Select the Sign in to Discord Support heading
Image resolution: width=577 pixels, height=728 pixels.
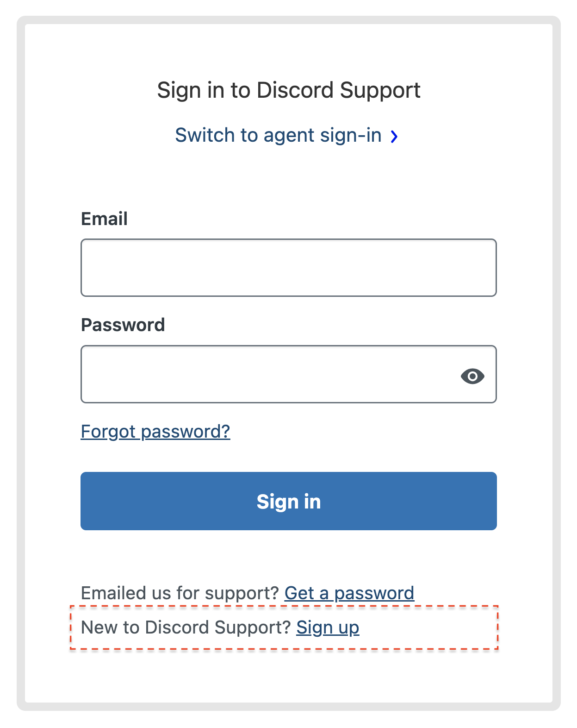[288, 90]
